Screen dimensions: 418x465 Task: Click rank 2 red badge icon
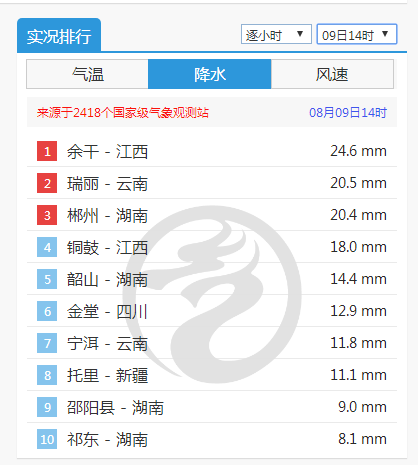tap(47, 183)
